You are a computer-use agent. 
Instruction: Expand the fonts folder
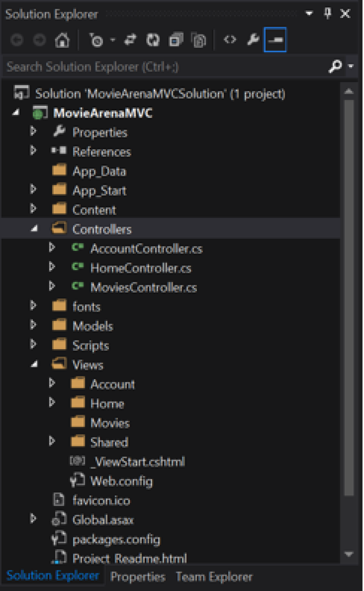33,306
